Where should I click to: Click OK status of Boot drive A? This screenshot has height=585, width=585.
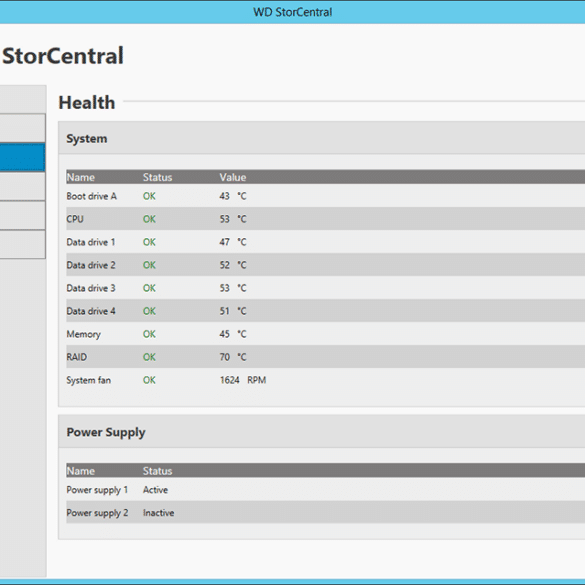[x=149, y=196]
